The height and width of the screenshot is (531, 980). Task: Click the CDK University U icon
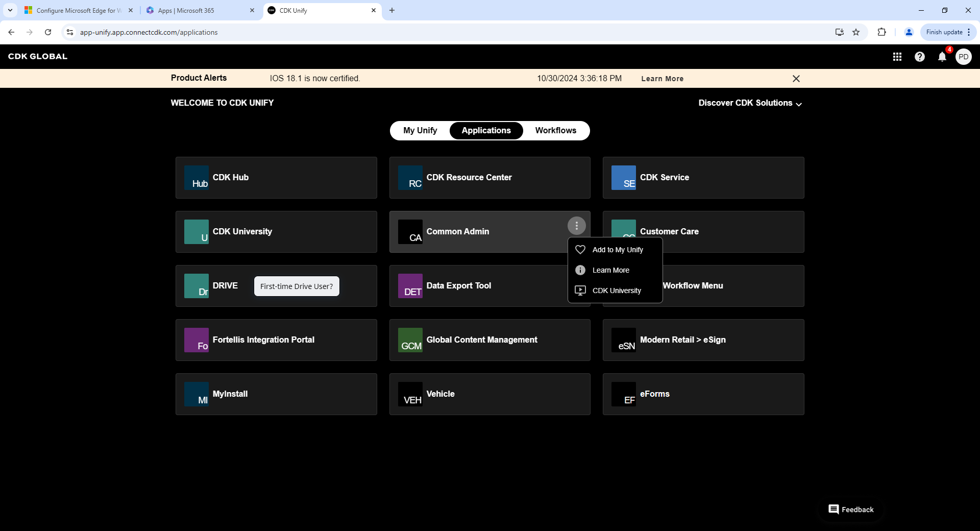(197, 232)
